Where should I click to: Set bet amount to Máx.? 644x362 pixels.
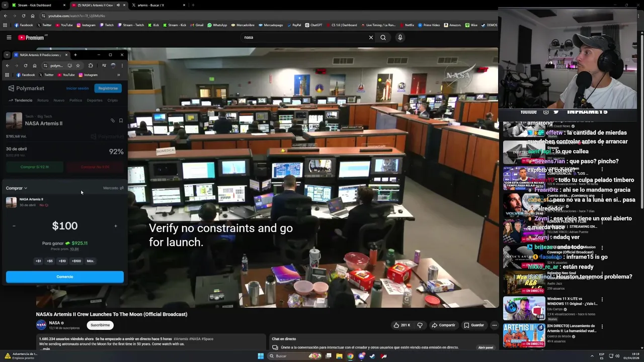(91, 261)
